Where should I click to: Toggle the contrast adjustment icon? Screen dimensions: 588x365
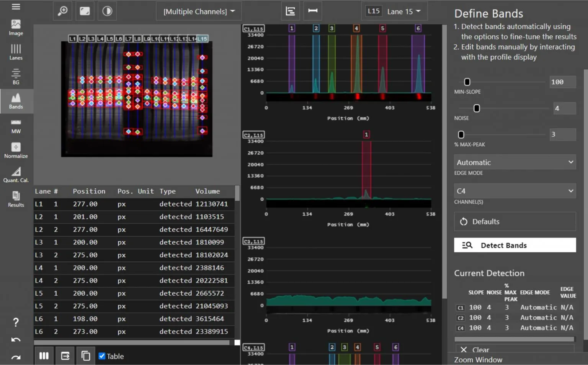point(107,11)
